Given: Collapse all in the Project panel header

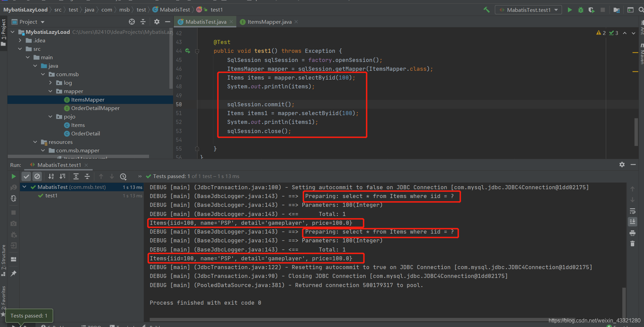Looking at the screenshot, I should 143,22.
